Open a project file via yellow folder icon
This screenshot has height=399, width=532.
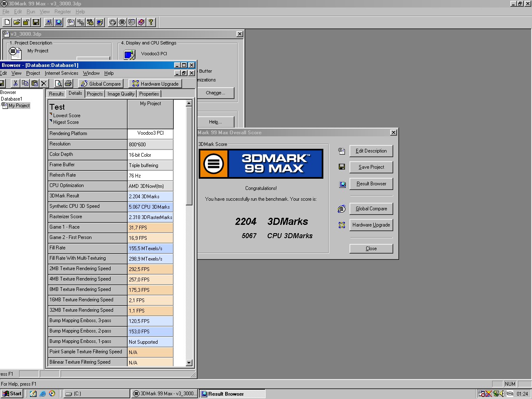tap(17, 22)
